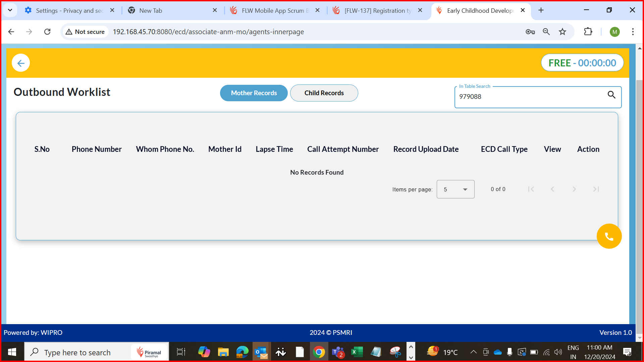
Task: Open Excel from the taskbar
Action: (357, 352)
